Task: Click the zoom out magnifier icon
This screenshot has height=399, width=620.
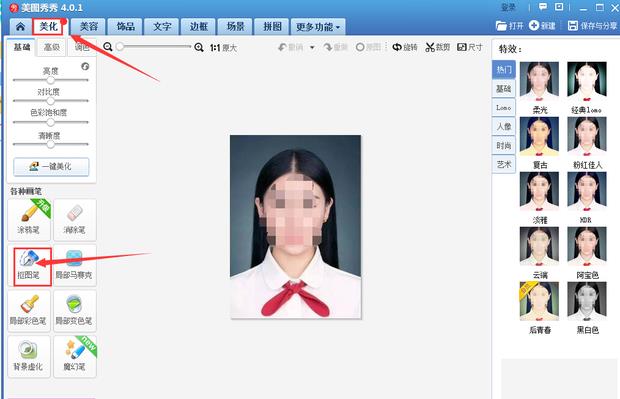Action: point(108,47)
